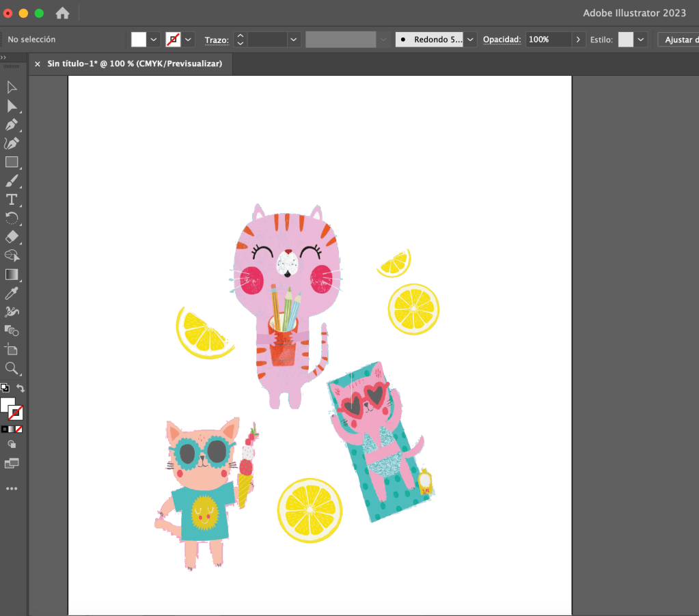Screen dimensions: 699x616
Task: Open the Opacidad panel link
Action: tap(502, 40)
